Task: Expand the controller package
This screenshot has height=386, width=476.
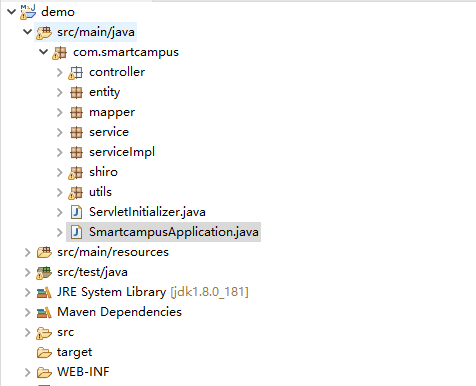Action: pos(60,72)
